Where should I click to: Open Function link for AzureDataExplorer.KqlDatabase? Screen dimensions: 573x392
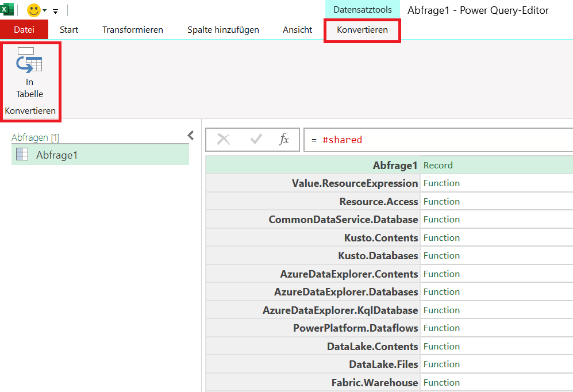click(441, 310)
